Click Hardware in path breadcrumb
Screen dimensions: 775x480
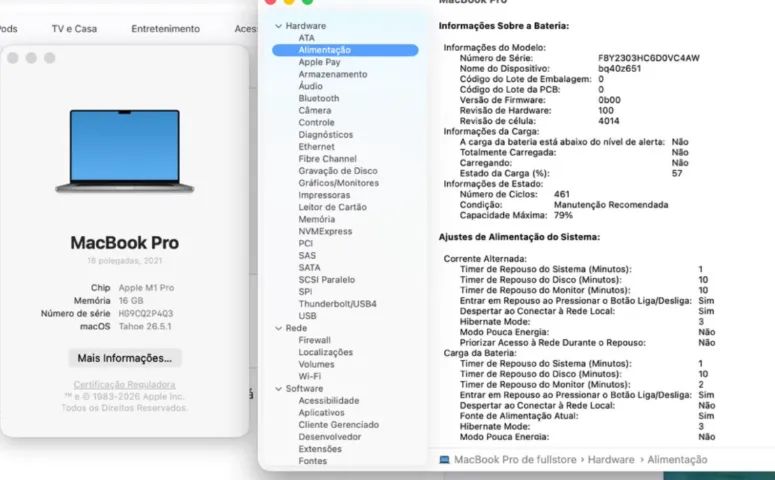(611, 460)
